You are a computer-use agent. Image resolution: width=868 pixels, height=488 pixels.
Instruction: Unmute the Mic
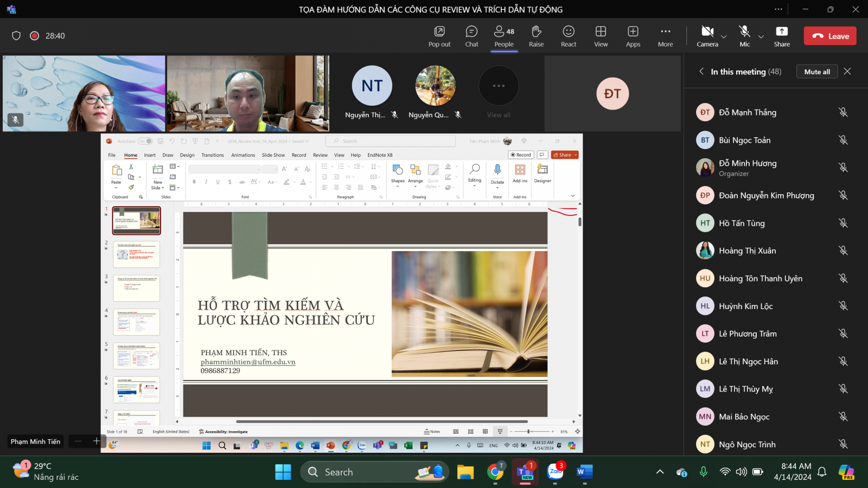coord(744,36)
